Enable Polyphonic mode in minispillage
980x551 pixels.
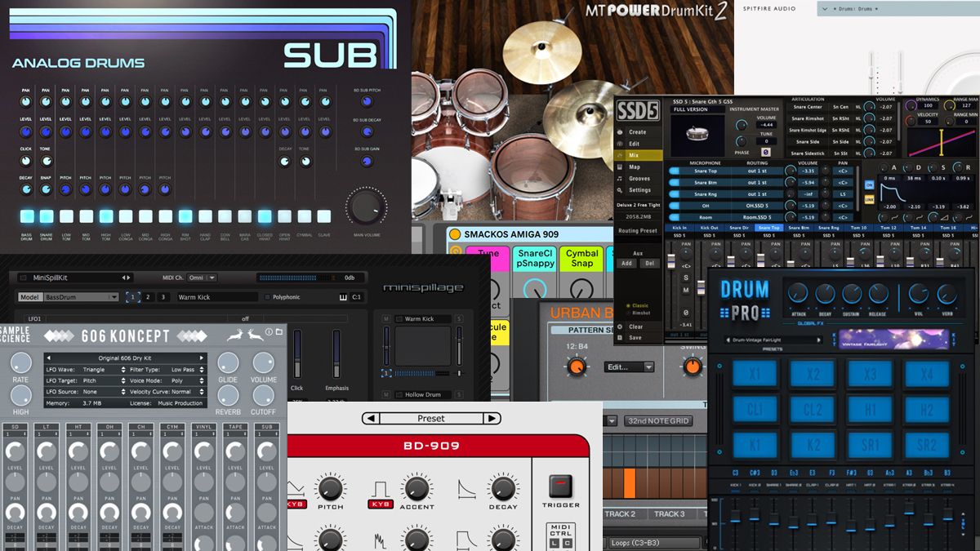[267, 296]
